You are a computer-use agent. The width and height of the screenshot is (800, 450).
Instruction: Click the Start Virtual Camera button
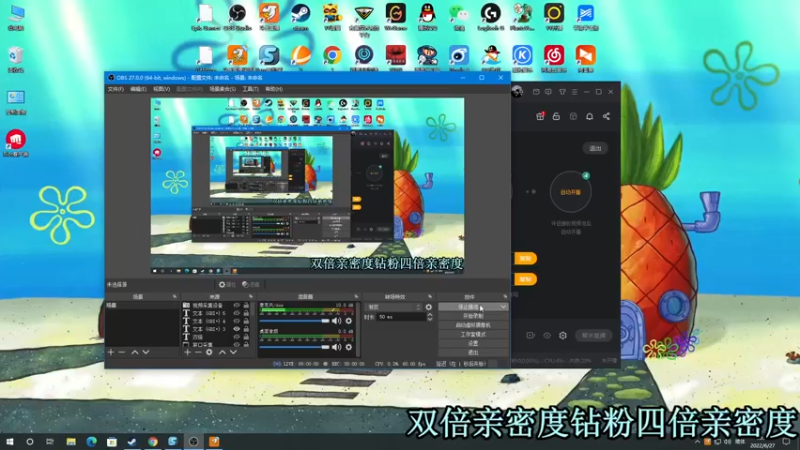[473, 325]
